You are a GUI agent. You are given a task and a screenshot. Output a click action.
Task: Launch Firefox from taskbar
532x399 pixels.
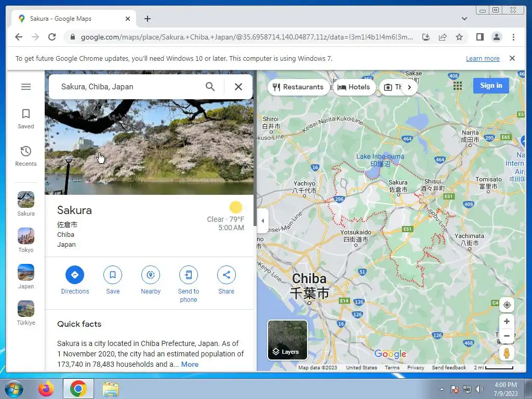pos(46,389)
